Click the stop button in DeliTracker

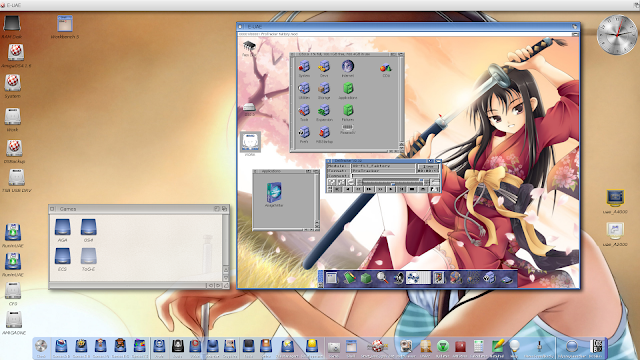click(x=412, y=189)
